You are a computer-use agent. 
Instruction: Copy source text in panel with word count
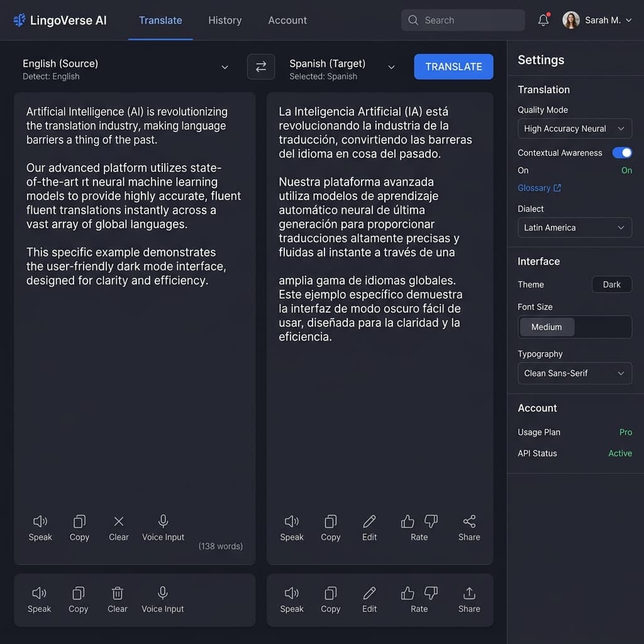[79, 528]
